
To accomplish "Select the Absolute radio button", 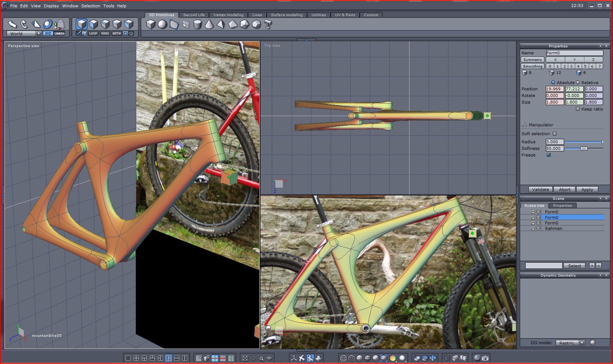I will click(553, 83).
